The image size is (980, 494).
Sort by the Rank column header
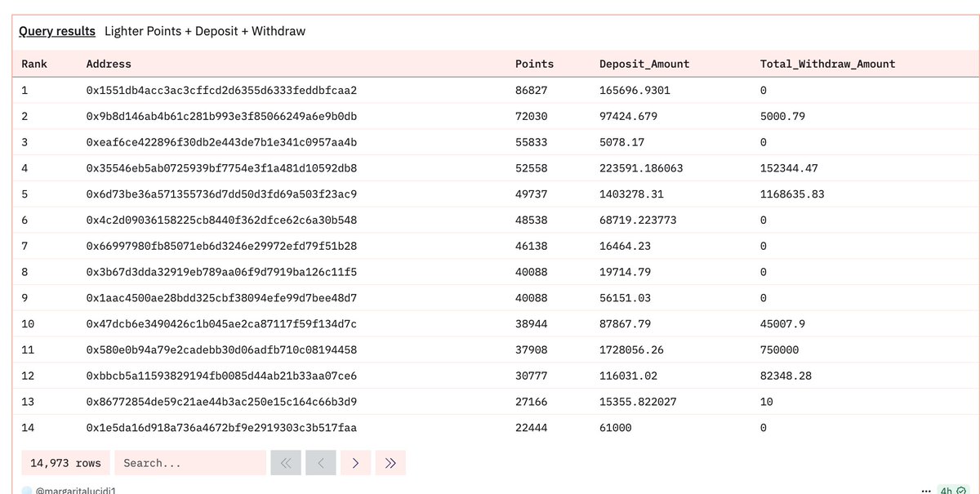click(34, 64)
